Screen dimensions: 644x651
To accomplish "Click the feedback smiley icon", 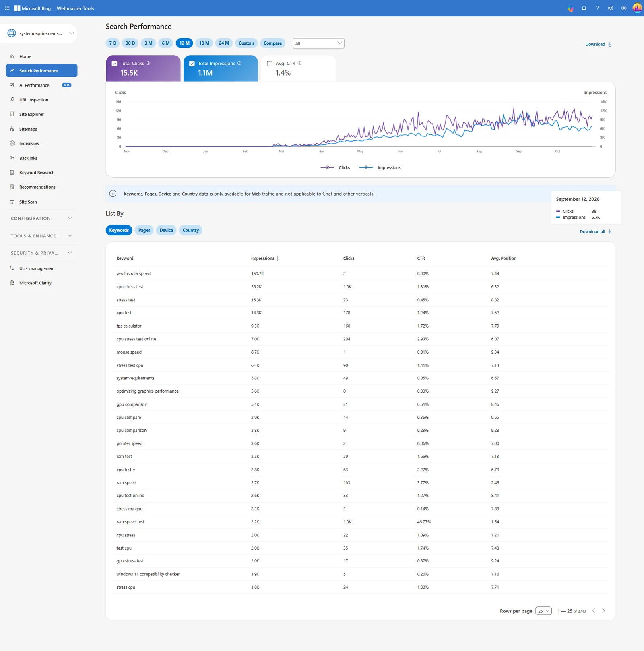I will coord(611,8).
